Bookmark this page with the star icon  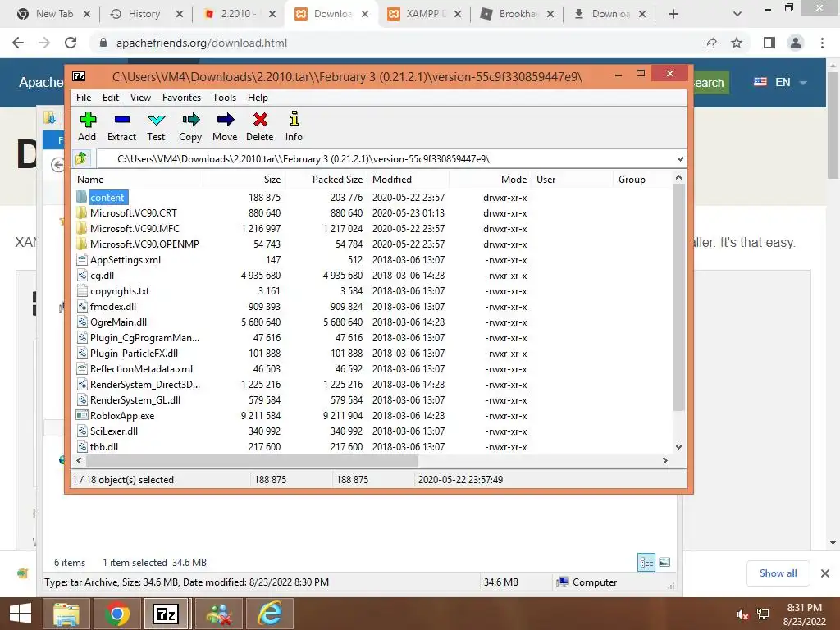pos(737,43)
